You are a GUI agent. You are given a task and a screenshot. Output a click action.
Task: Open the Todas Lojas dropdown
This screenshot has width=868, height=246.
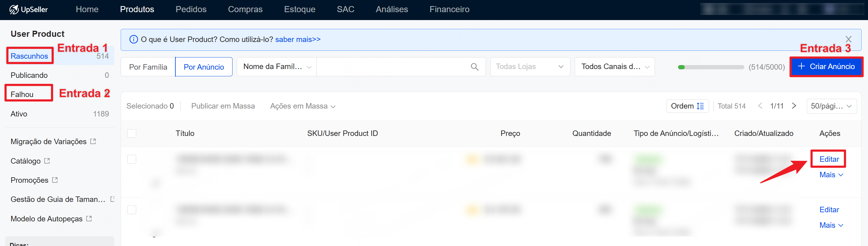click(530, 67)
